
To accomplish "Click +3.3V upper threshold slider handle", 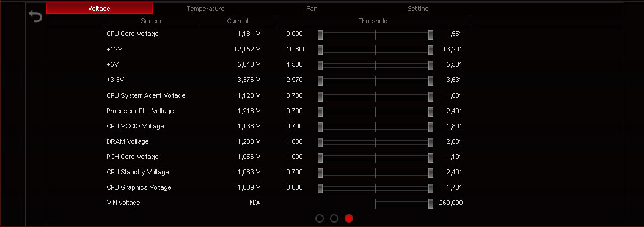I will (x=430, y=81).
